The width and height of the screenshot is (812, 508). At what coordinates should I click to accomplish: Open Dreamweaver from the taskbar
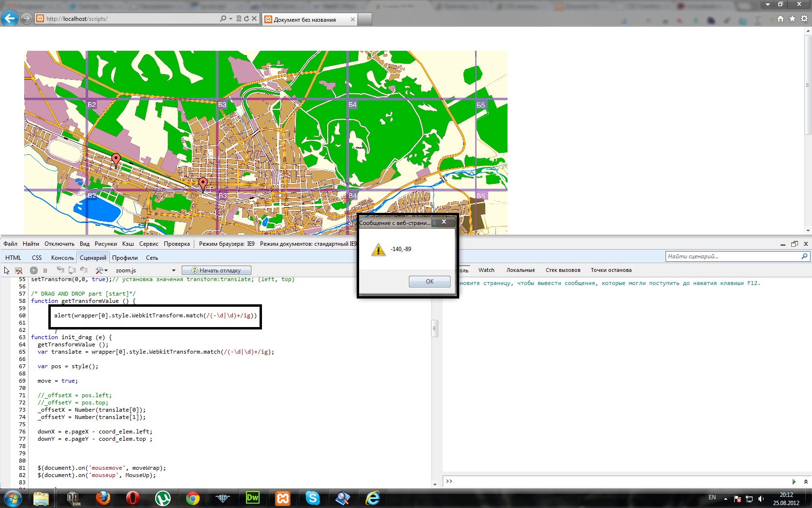point(252,498)
